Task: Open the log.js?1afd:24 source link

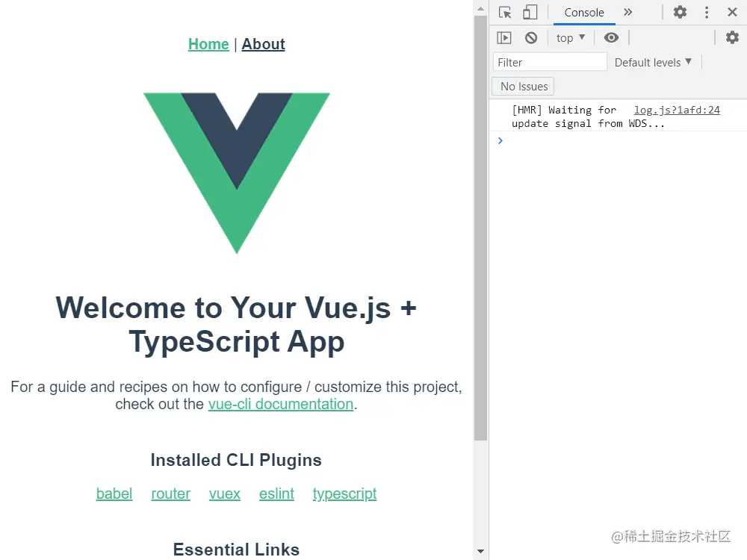Action: tap(677, 110)
